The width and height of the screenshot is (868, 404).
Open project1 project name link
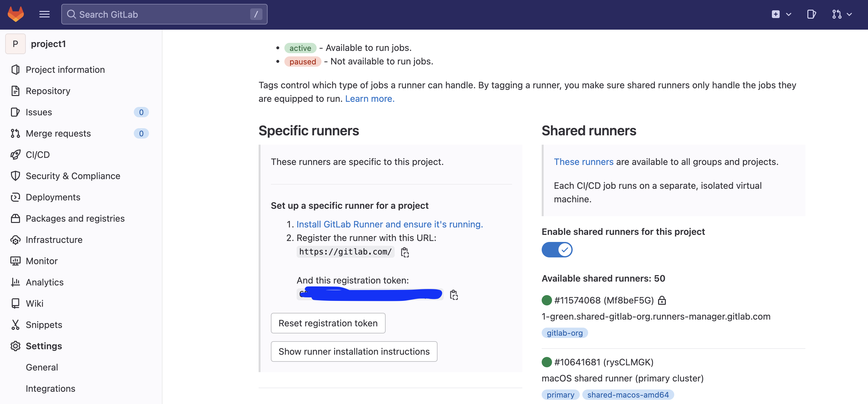48,44
